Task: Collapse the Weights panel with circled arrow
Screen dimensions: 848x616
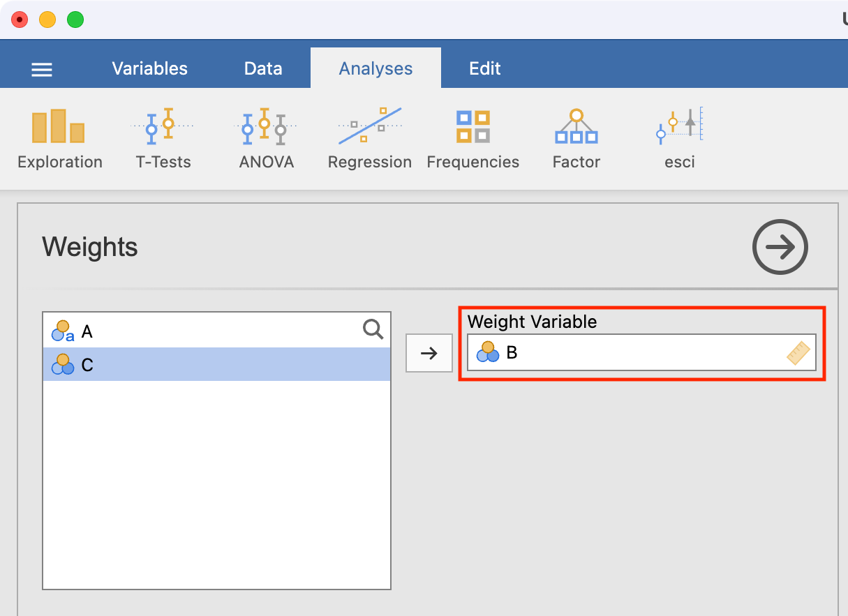Action: coord(780,247)
